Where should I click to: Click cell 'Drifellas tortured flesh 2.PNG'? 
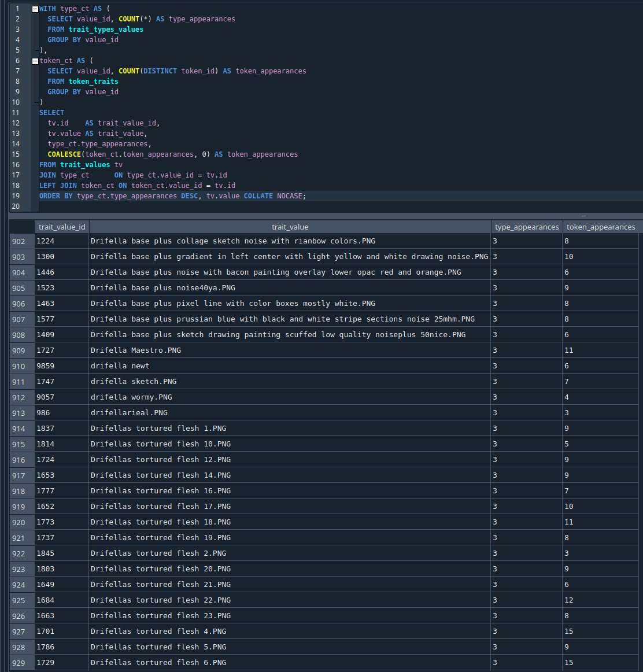pos(290,553)
